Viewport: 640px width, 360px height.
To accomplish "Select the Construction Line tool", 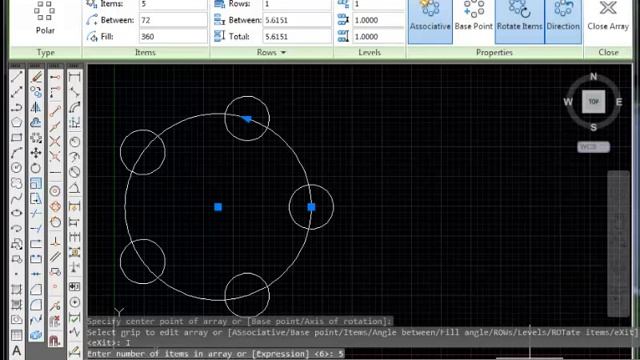I will point(16,91).
